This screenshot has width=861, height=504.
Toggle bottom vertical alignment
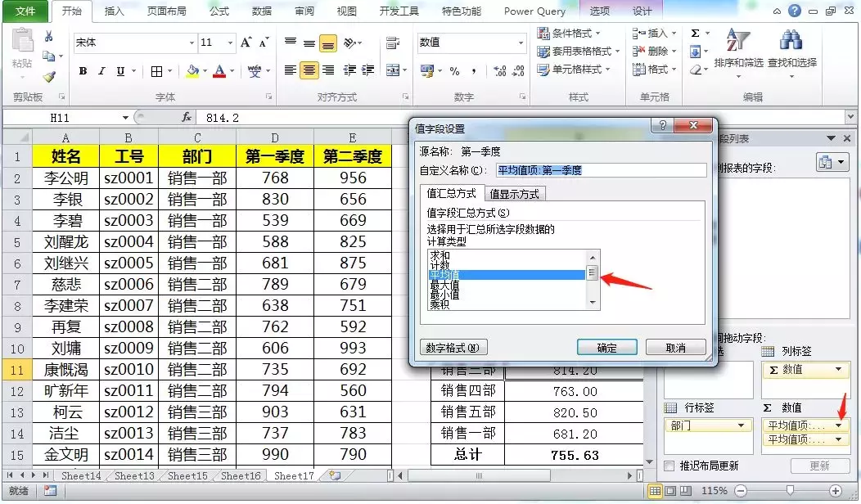point(328,43)
